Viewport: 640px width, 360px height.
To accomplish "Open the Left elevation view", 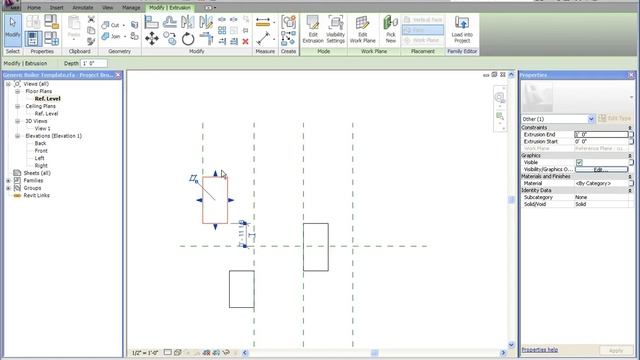I will click(x=39, y=158).
